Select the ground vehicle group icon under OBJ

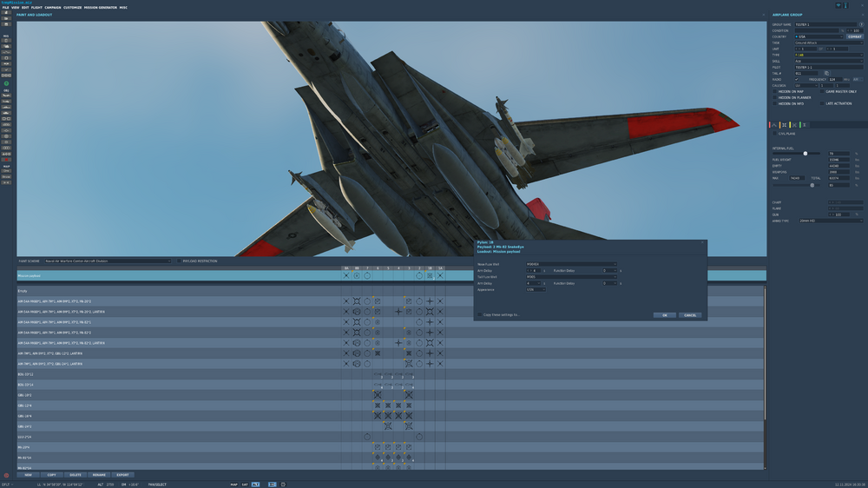[x=7, y=112]
